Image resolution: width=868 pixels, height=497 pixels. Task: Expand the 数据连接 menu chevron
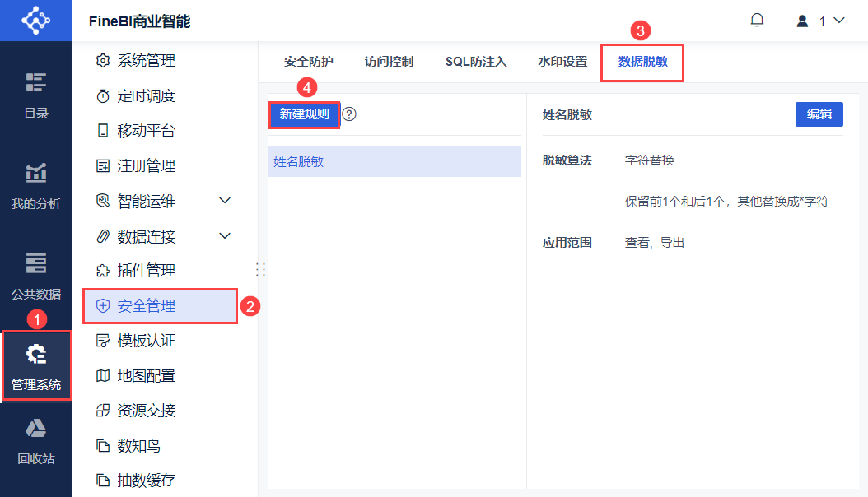click(x=224, y=236)
